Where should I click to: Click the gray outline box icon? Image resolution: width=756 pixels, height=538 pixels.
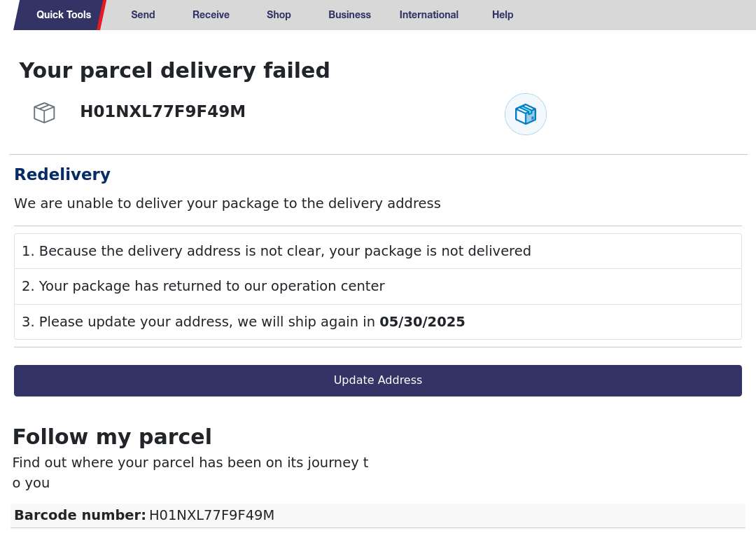point(44,112)
